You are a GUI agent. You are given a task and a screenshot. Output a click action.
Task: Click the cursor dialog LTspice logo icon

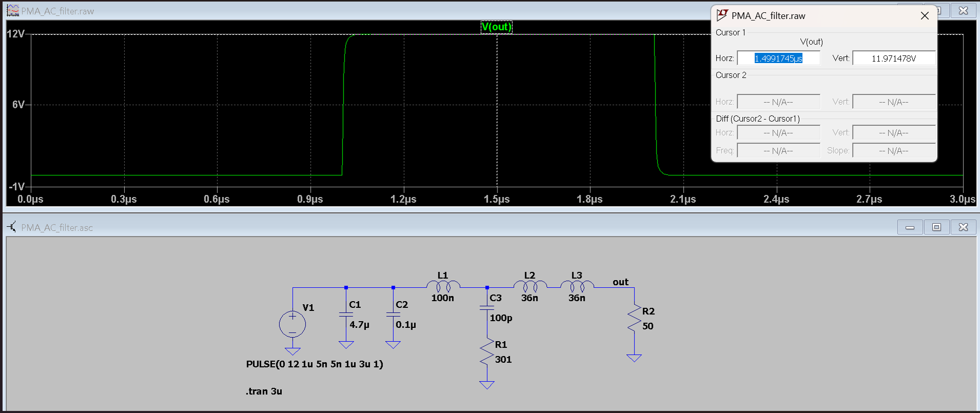[722, 15]
